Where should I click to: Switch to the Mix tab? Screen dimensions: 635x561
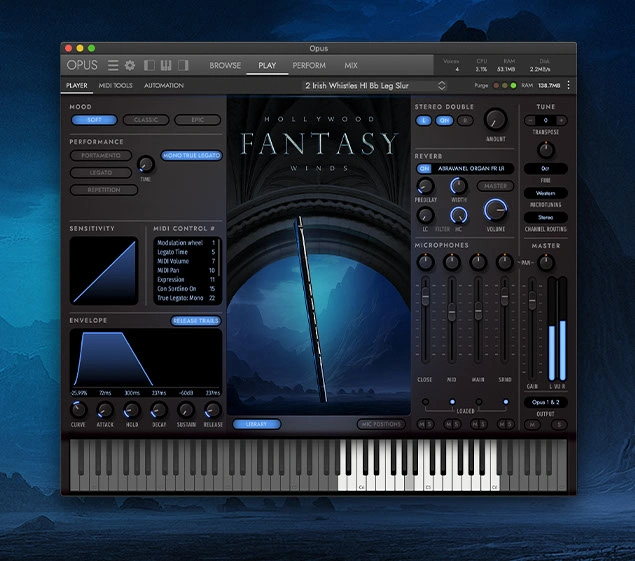point(351,65)
